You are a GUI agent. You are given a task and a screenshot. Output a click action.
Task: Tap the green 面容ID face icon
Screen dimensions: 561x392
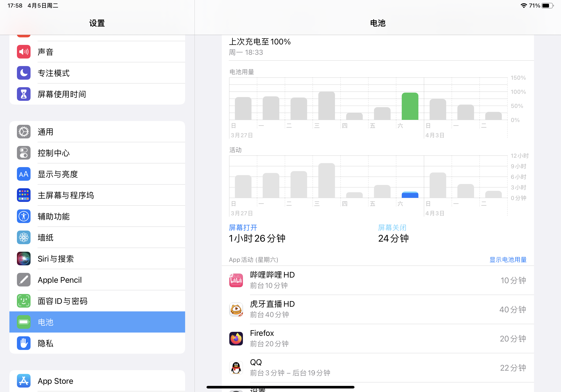(24, 301)
